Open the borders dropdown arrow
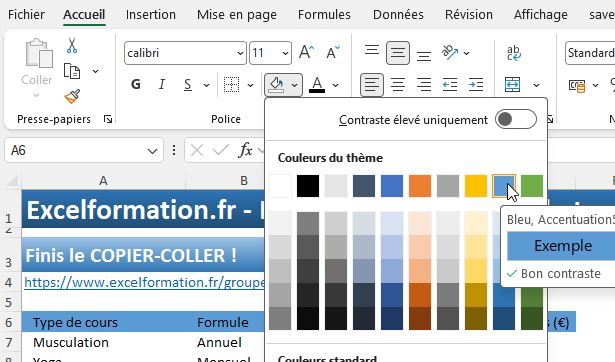The width and height of the screenshot is (615, 362). point(250,85)
